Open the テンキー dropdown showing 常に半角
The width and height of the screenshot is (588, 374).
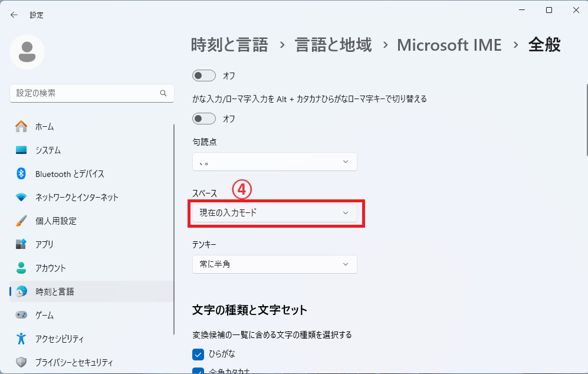274,264
